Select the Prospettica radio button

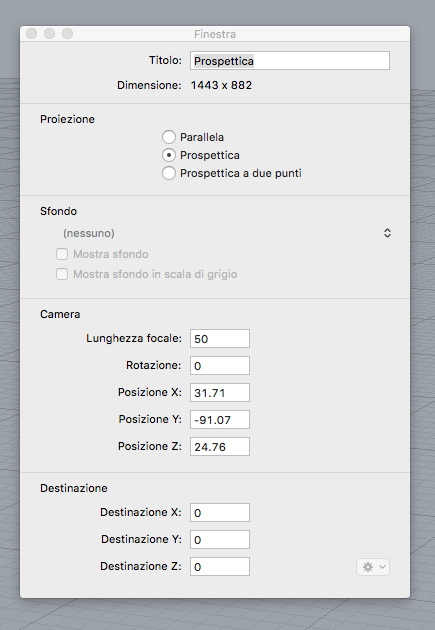[169, 155]
